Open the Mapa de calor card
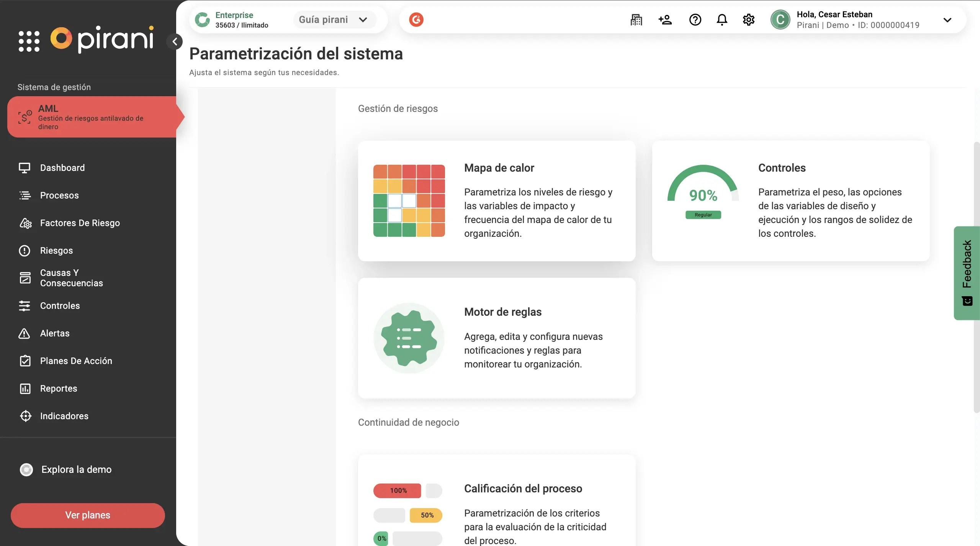The height and width of the screenshot is (546, 980). (x=496, y=201)
